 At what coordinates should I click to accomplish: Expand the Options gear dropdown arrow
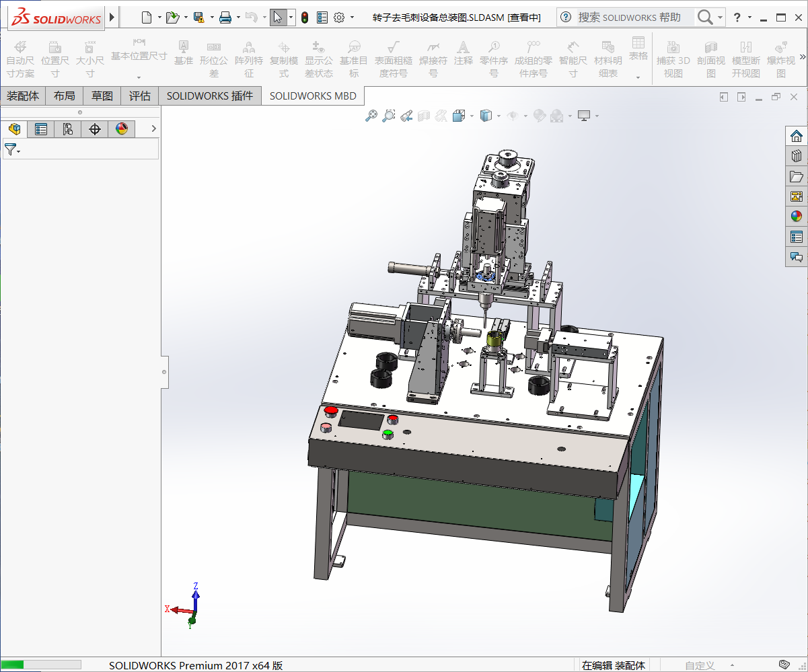tap(352, 17)
